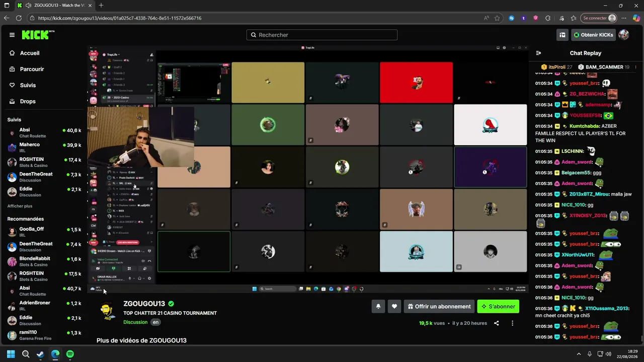The height and width of the screenshot is (362, 644).
Task: Open Steam from the taskbar
Action: coord(40,354)
